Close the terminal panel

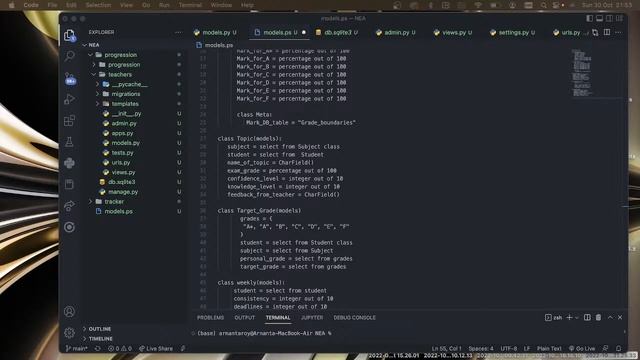pyautogui.click(x=620, y=317)
